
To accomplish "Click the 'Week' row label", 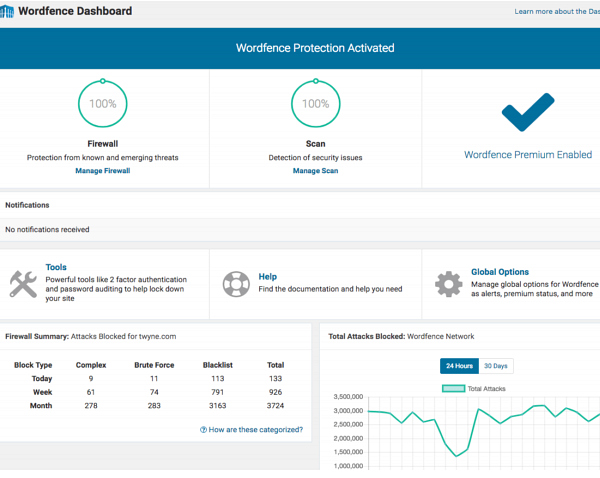I will coord(42,392).
